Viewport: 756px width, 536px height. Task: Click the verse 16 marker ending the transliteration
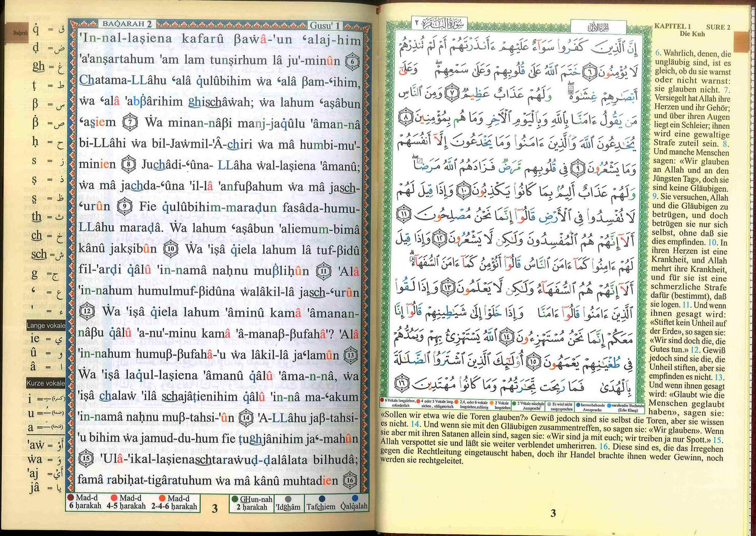(x=350, y=480)
